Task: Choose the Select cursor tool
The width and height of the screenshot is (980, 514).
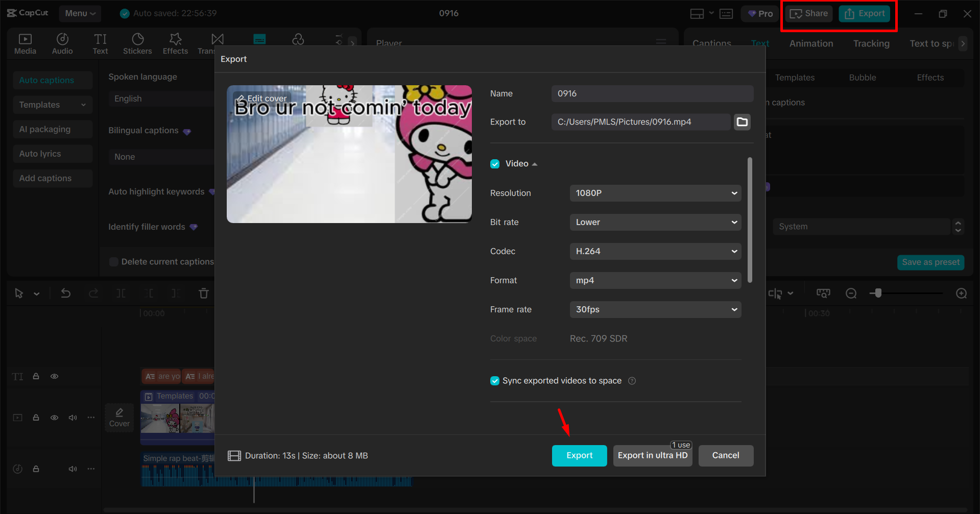Action: point(19,293)
